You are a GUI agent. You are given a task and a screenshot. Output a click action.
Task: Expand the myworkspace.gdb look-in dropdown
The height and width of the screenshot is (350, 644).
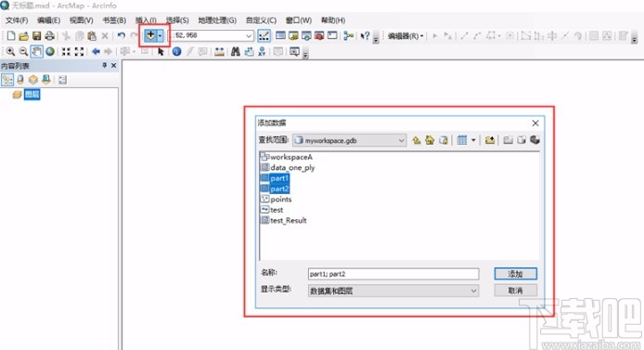tap(401, 140)
